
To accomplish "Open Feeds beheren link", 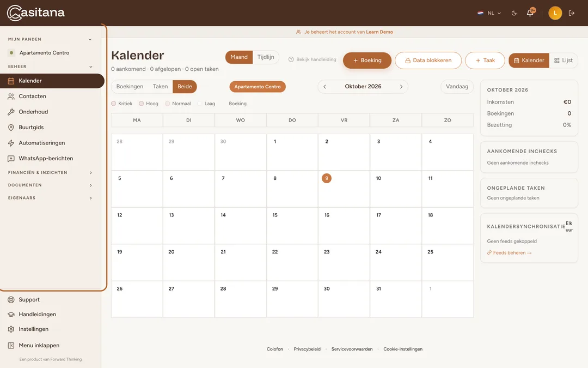I will tap(509, 253).
